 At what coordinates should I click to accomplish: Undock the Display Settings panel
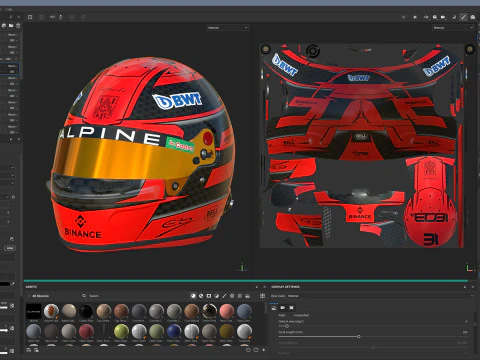pos(465,287)
